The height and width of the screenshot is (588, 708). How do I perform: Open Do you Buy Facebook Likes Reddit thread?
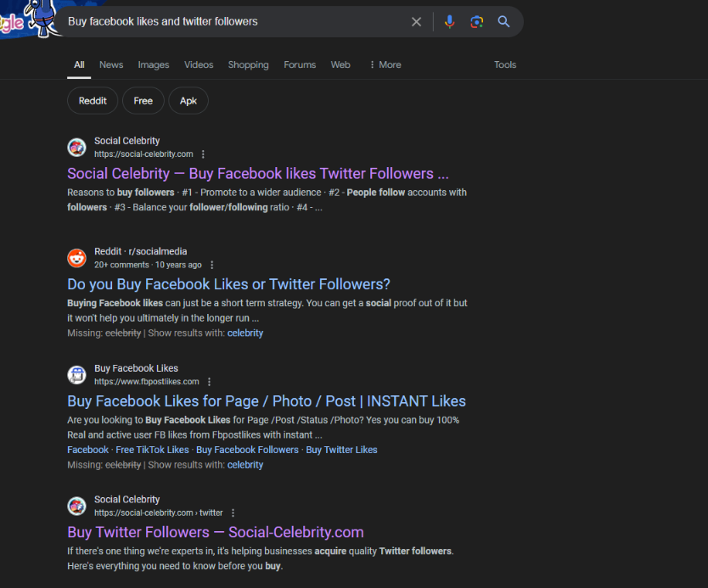coord(228,284)
